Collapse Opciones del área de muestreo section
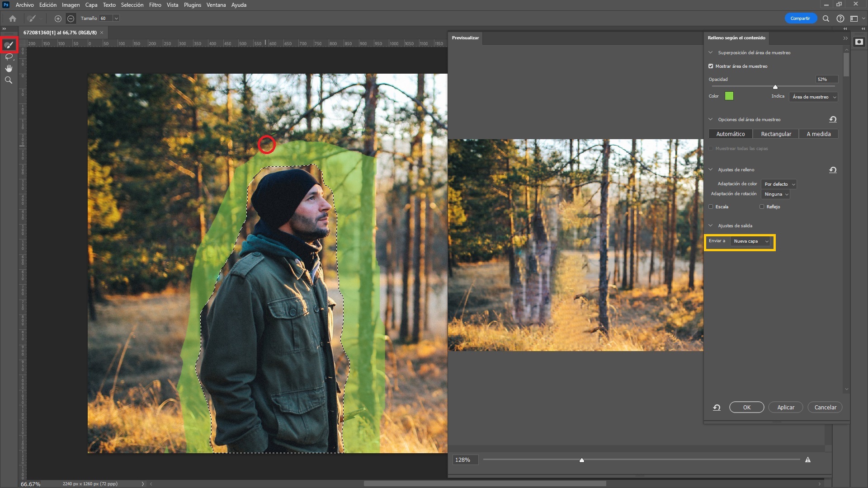 [711, 120]
